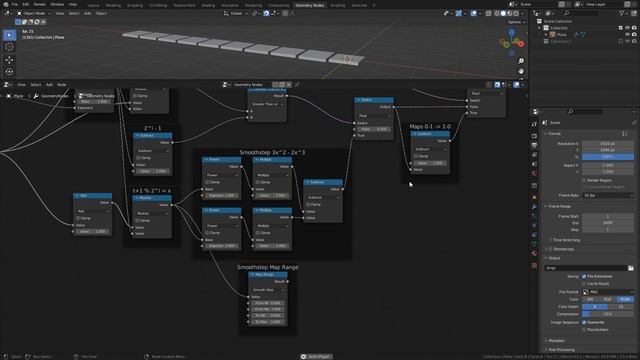Select the Select Box tool in viewport
This screenshot has width=640, height=360.
pyautogui.click(x=9, y=35)
